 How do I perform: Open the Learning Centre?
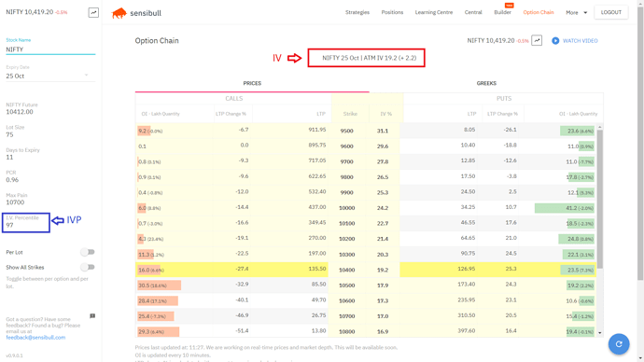[x=434, y=12]
